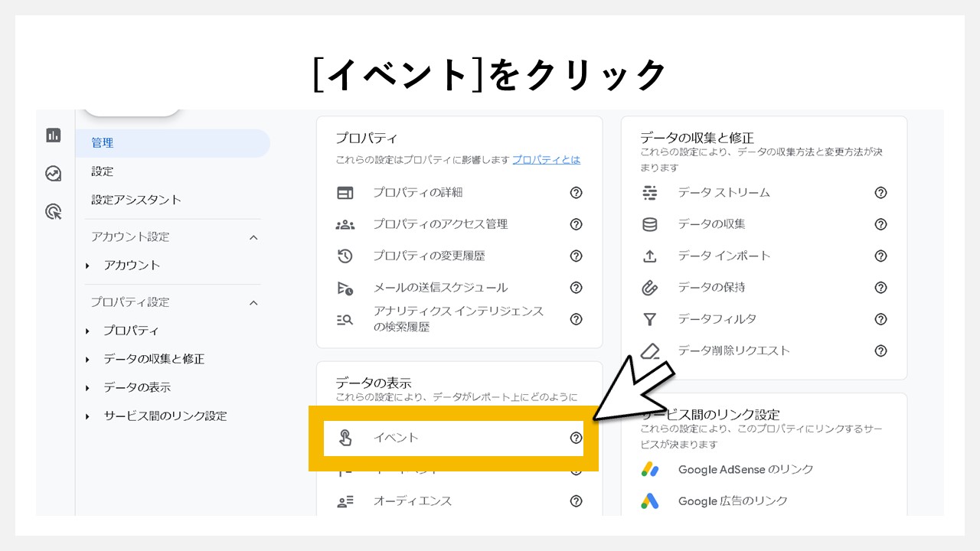The width and height of the screenshot is (980, 551).
Task: Collapse the プロパティ設定 section chevron
Action: pyautogui.click(x=253, y=302)
